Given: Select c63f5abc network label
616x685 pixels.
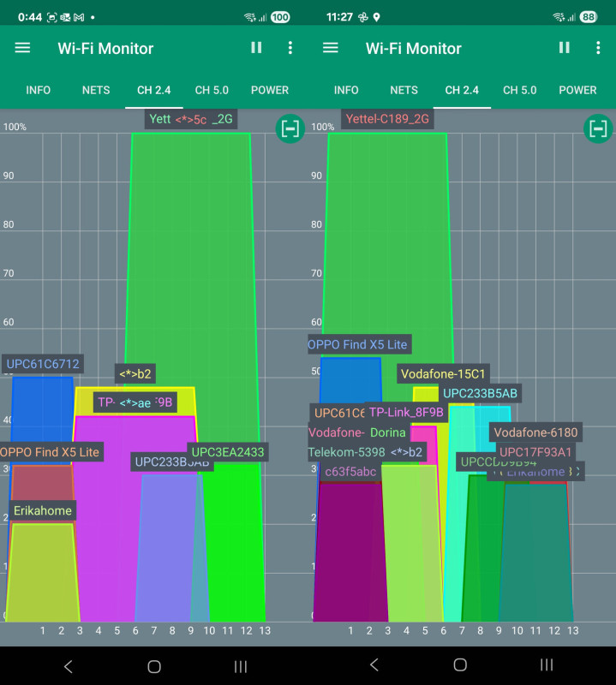Looking at the screenshot, I should pos(350,472).
